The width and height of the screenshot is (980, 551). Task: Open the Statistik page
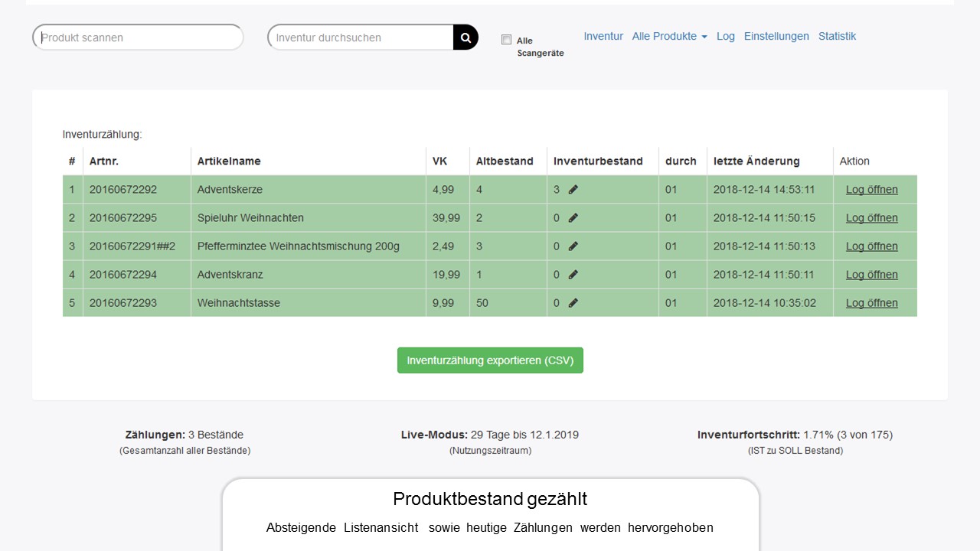(837, 36)
